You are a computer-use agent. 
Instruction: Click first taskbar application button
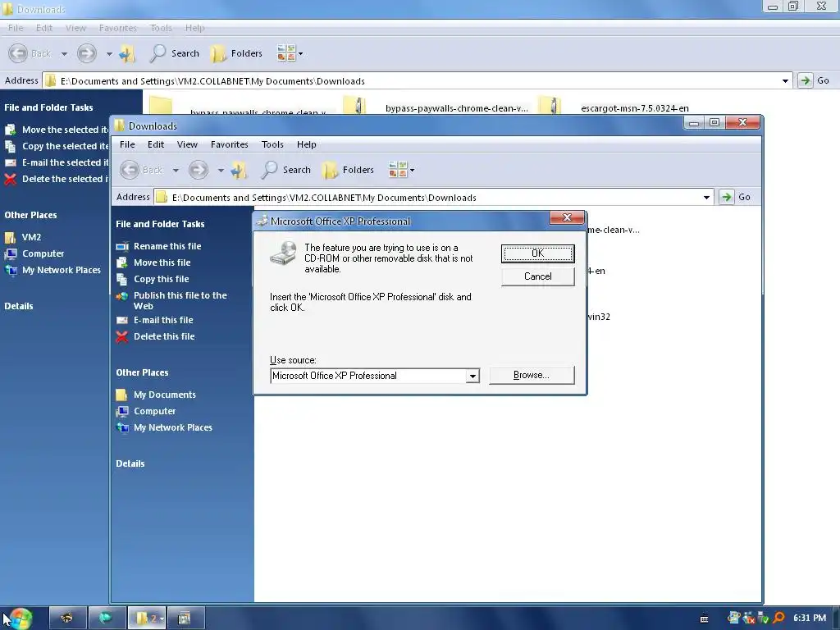tap(68, 619)
